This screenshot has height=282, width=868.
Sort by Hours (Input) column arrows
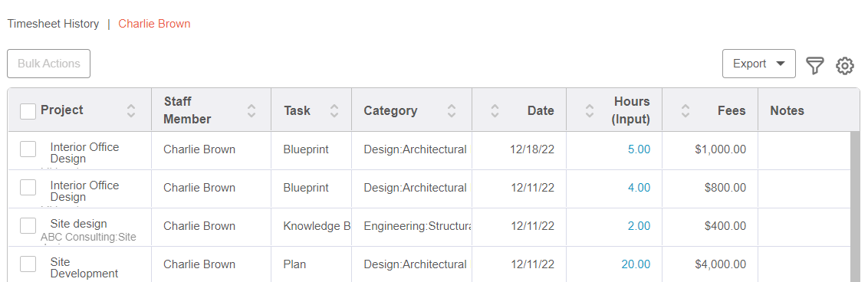590,110
